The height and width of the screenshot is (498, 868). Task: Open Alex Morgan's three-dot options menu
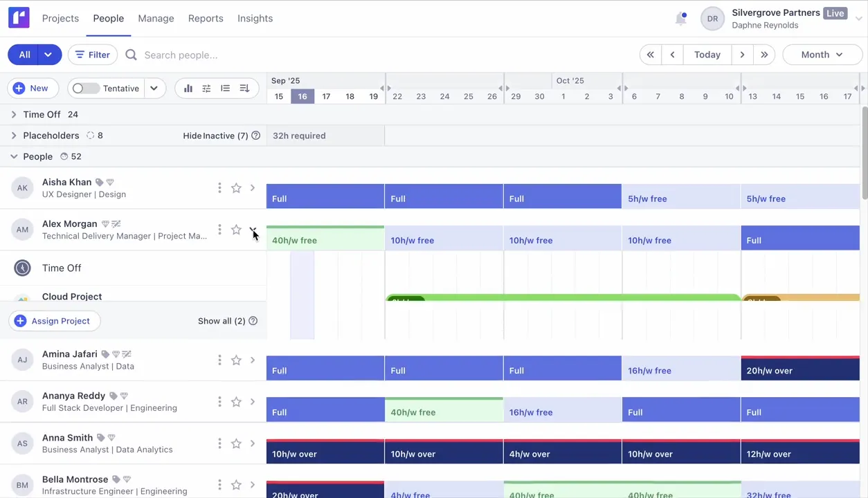click(x=219, y=230)
